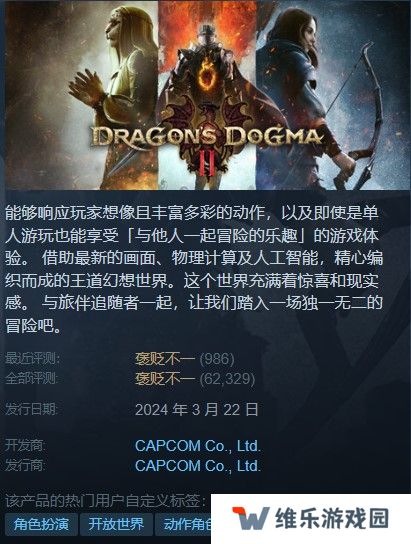This screenshot has width=411, height=544.
Task: Open the 维乐游戏园 watermark text
Action: pyautogui.click(x=332, y=519)
